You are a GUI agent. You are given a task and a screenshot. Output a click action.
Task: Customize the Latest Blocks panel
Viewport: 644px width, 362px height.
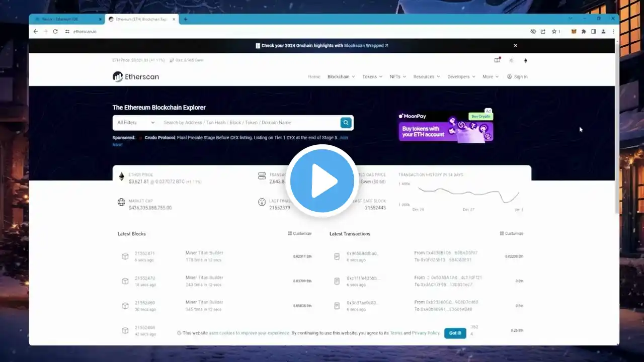coord(300,233)
